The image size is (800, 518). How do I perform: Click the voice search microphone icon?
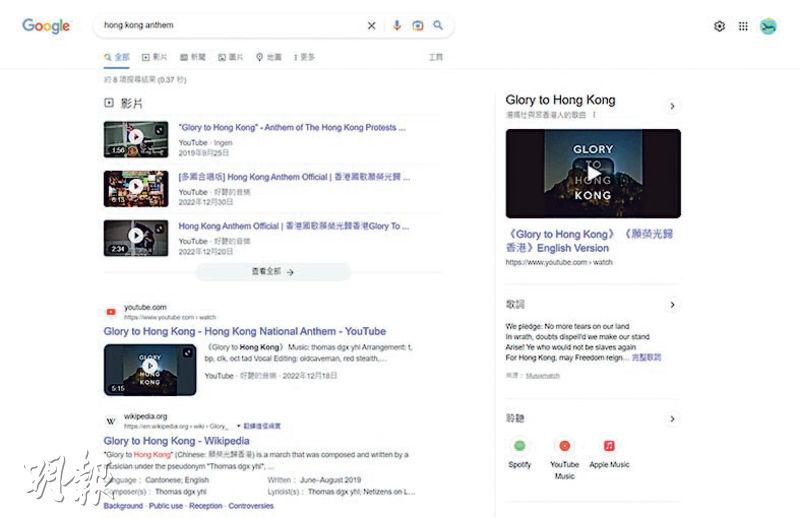click(x=397, y=26)
